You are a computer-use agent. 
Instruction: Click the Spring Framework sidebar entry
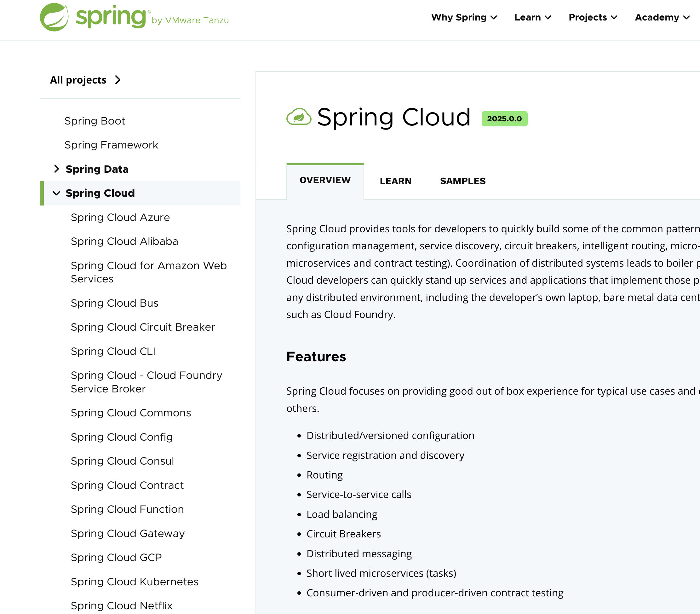coord(111,145)
